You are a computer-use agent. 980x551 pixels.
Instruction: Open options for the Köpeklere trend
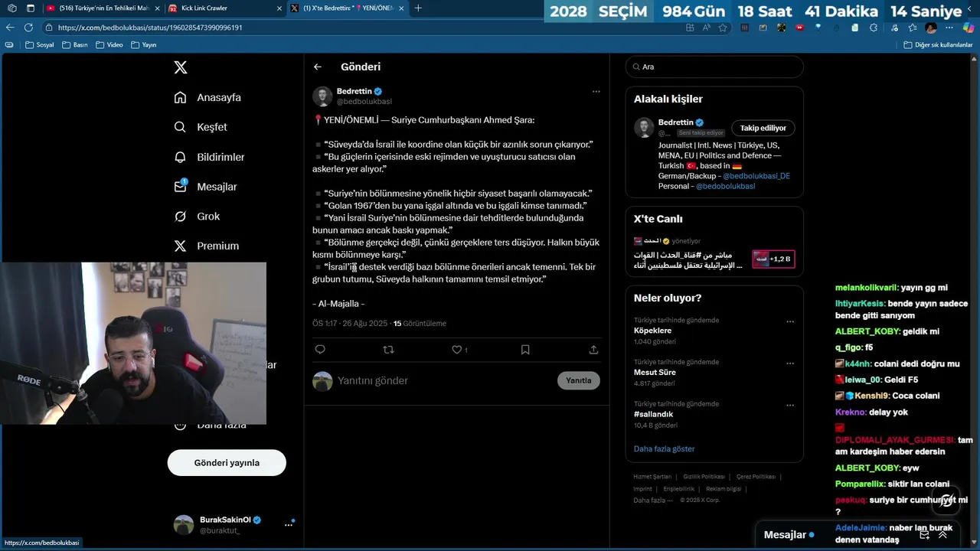pyautogui.click(x=790, y=322)
